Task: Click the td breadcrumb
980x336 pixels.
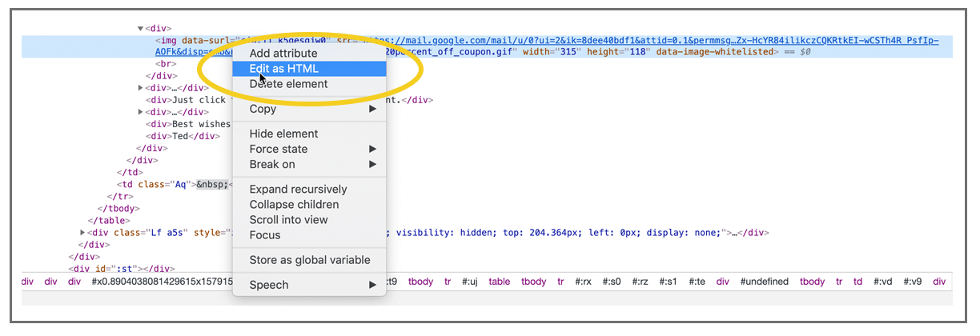Action: pyautogui.click(x=858, y=282)
